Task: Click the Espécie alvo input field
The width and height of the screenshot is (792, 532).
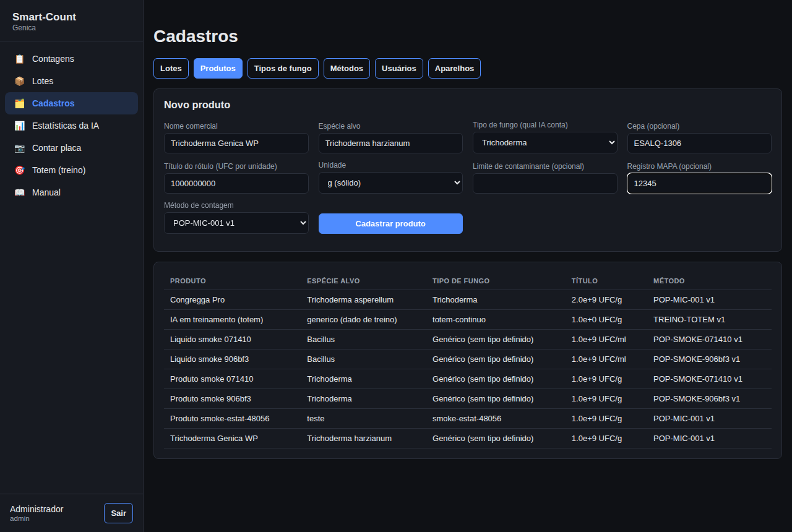Action: click(390, 144)
